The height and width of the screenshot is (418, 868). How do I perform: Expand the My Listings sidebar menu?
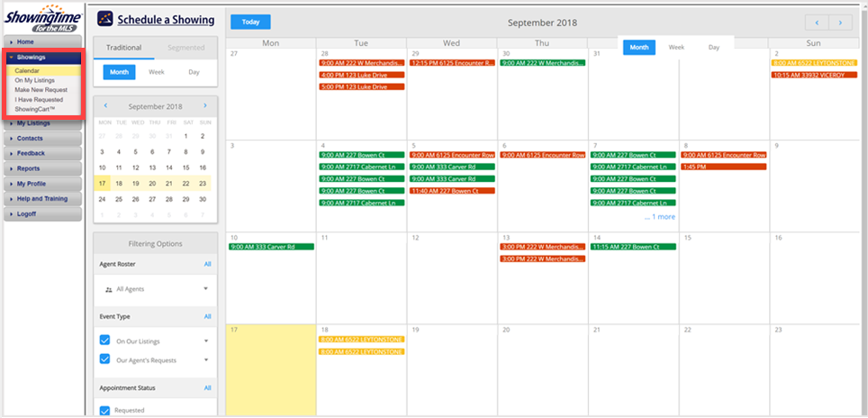[42, 123]
